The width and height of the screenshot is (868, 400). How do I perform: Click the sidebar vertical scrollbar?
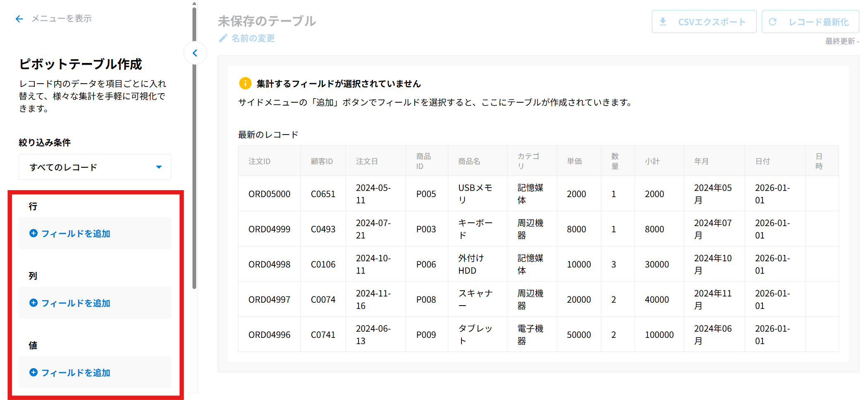[x=194, y=145]
